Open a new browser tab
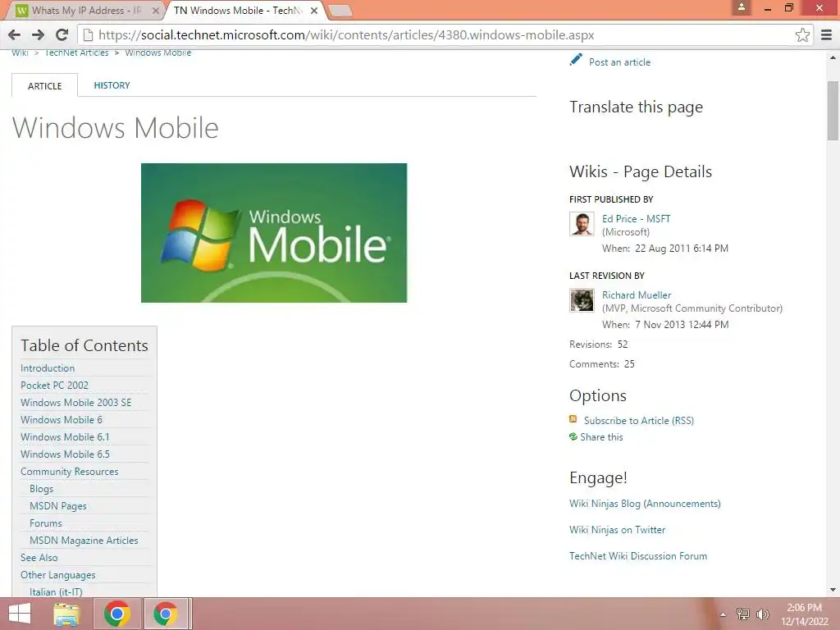Viewport: 840px width, 630px height. 340,10
